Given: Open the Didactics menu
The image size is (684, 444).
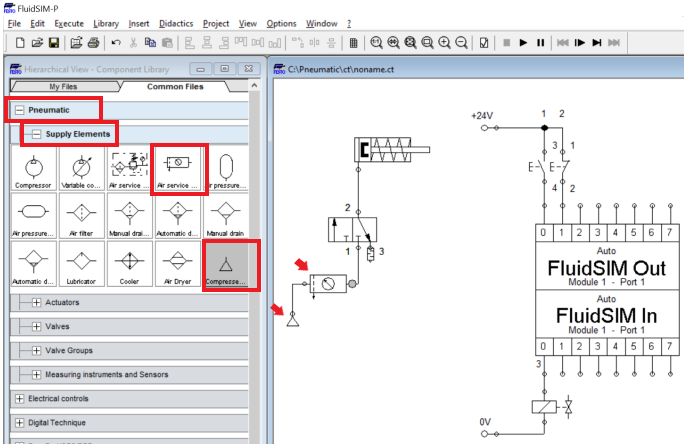Looking at the screenshot, I should coord(176,24).
